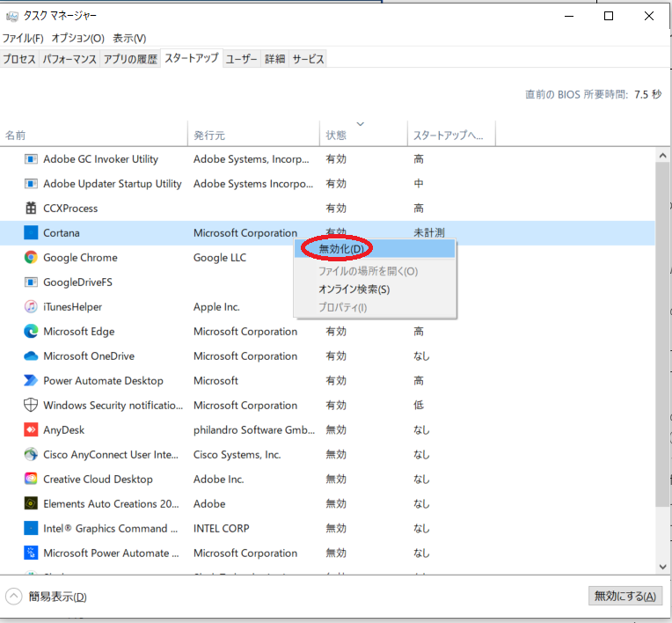Switch to the サービス tab
The height and width of the screenshot is (623, 672).
point(308,59)
